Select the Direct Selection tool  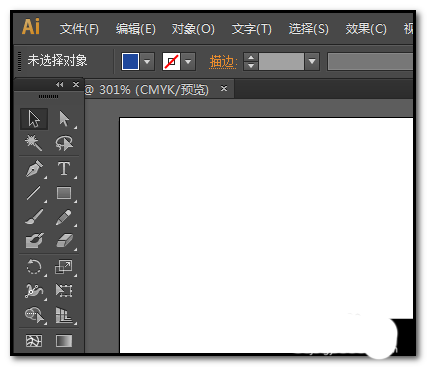click(64, 119)
